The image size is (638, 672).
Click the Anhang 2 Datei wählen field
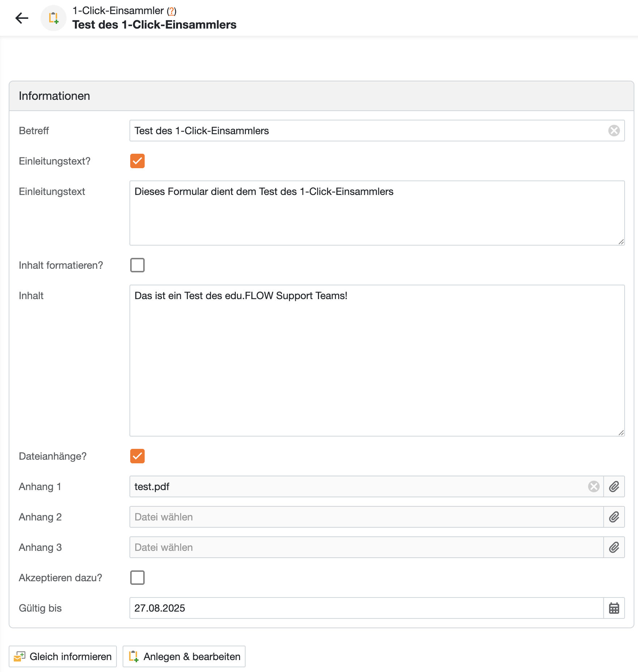click(x=365, y=517)
